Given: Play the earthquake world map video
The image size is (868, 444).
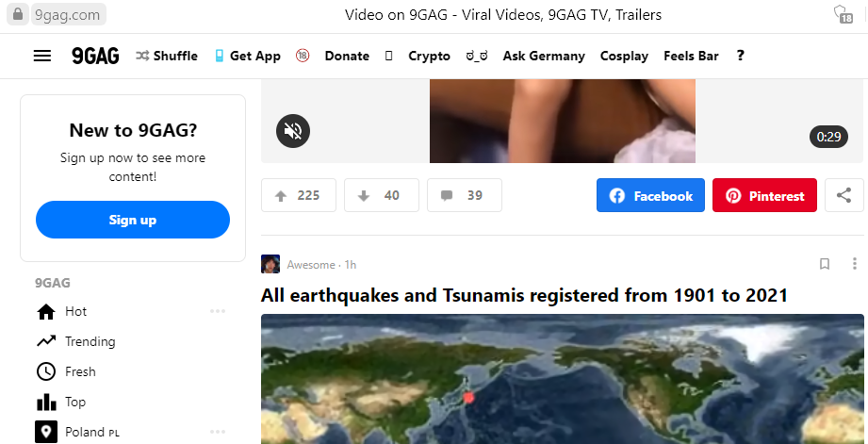Looking at the screenshot, I should (x=563, y=379).
